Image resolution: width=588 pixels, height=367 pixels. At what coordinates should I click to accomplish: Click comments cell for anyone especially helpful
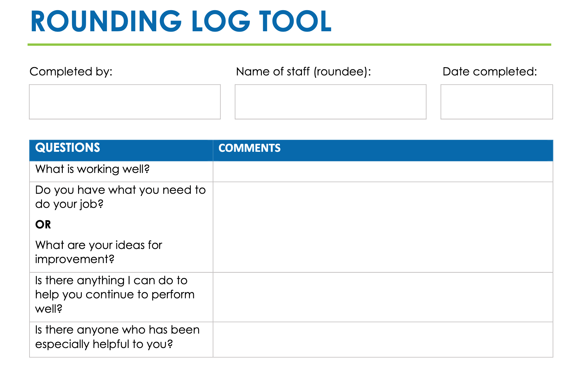pos(383,340)
